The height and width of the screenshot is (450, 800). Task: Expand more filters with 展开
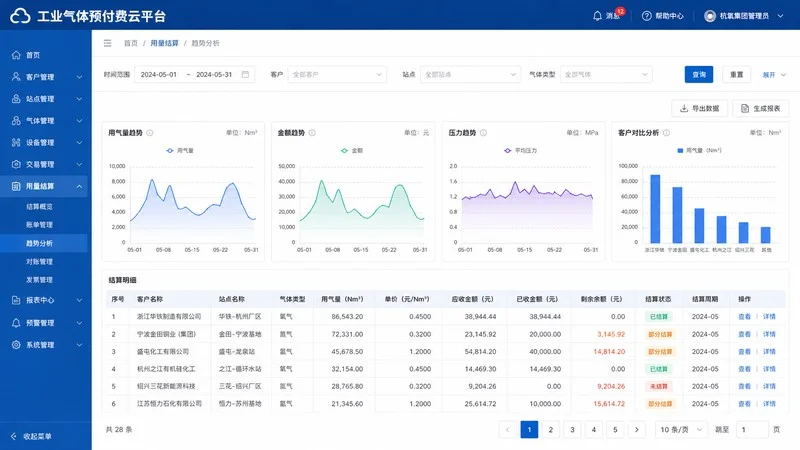tap(774, 74)
